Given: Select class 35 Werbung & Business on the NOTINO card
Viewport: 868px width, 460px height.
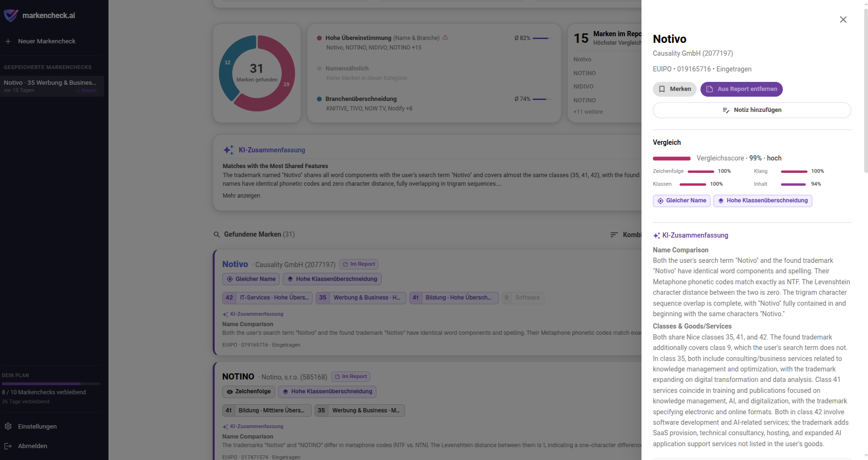Looking at the screenshot, I should (360, 410).
